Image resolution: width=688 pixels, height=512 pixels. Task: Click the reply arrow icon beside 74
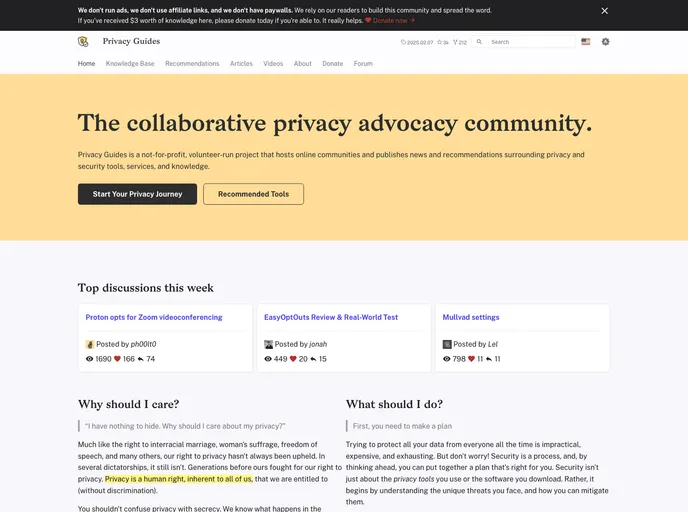[140, 359]
